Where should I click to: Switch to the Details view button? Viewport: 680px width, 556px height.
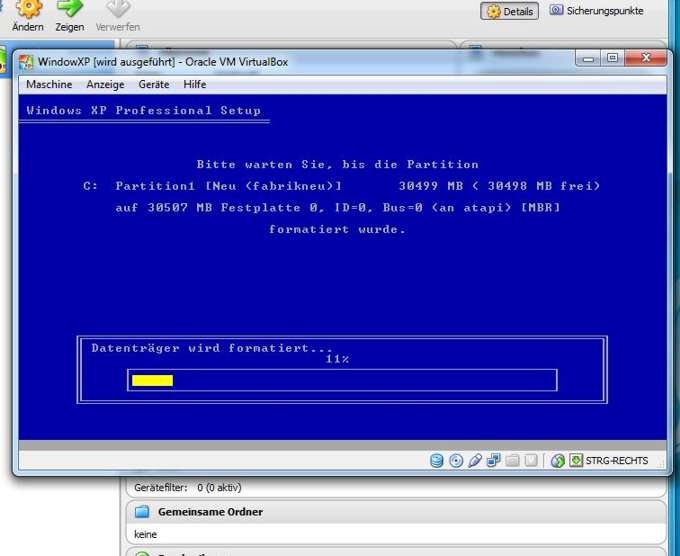point(510,11)
